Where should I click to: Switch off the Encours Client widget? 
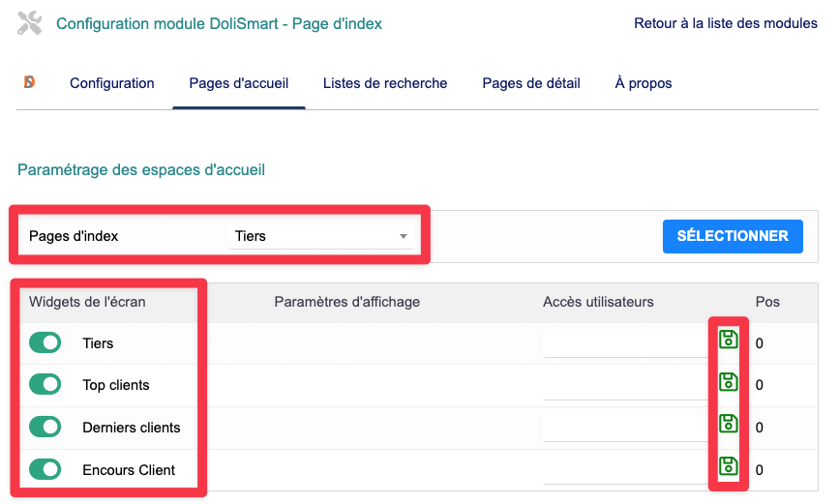click(x=45, y=470)
